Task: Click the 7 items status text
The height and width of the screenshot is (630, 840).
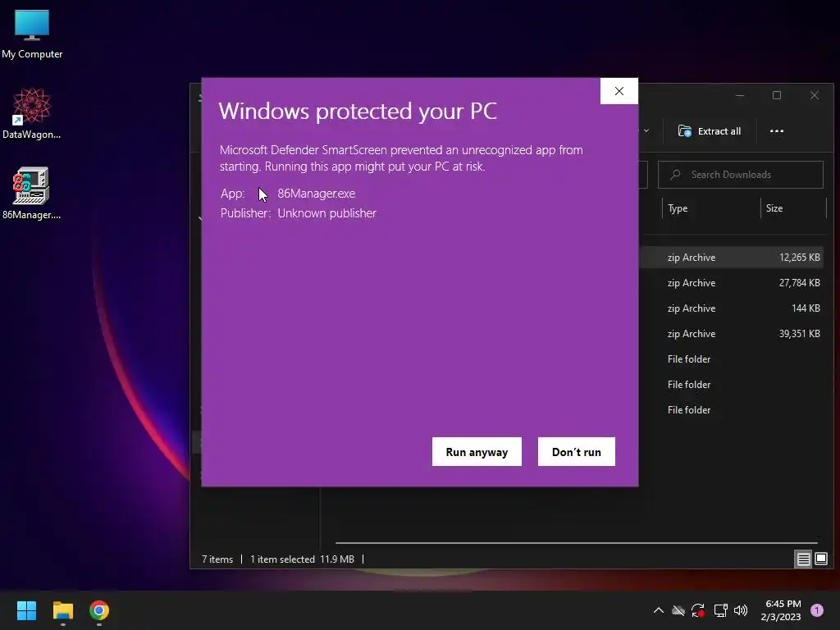Action: 217,559
